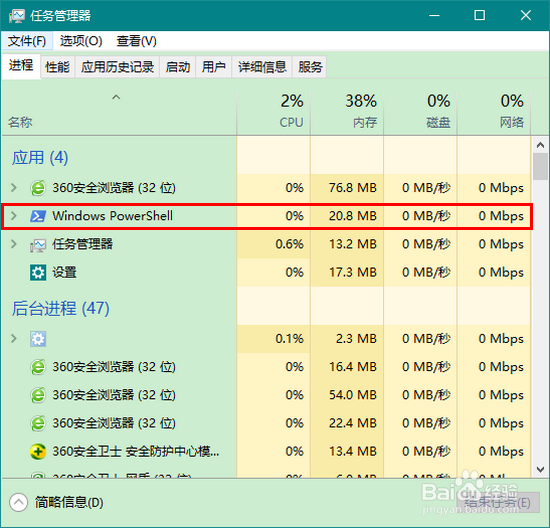Screen dimensions: 550x528
Task: Switch to the 服务 tab
Action: [x=310, y=67]
